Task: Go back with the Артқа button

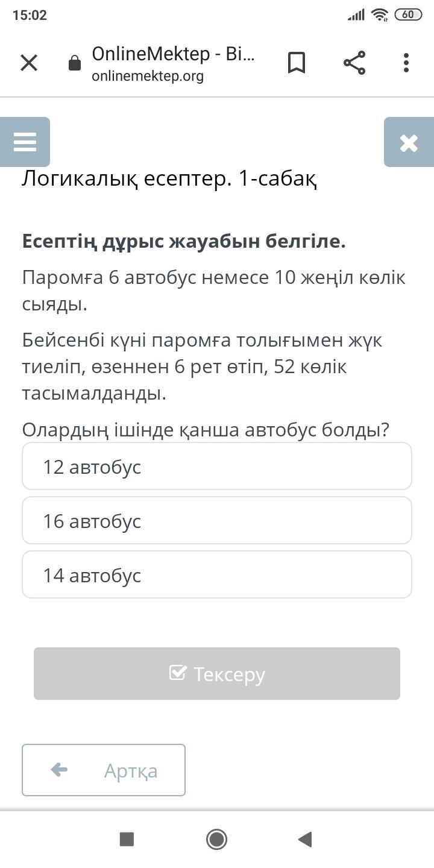Action: (104, 770)
